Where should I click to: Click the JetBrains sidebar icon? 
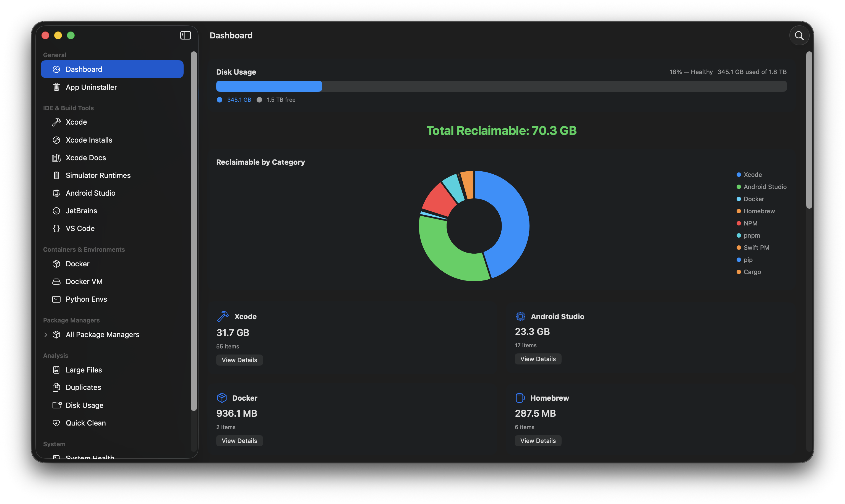(56, 211)
